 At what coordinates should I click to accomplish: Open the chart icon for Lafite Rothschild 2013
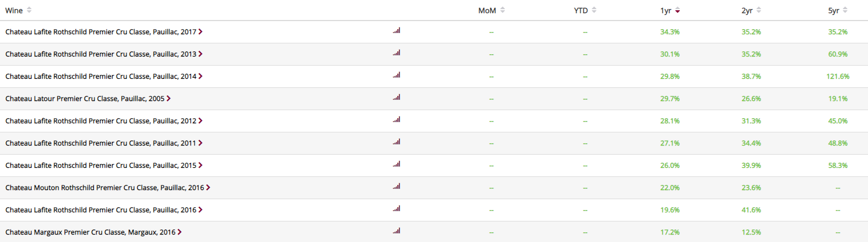(x=396, y=53)
